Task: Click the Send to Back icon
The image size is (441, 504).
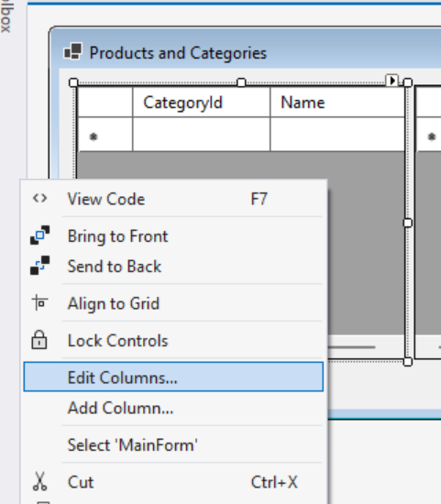Action: pyautogui.click(x=40, y=266)
